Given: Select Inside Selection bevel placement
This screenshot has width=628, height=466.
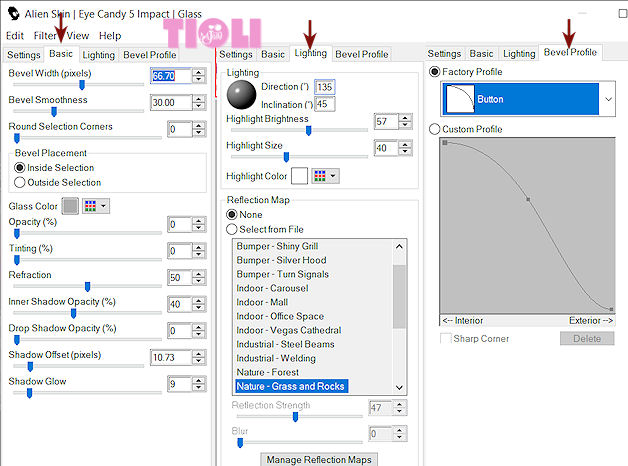Looking at the screenshot, I should coord(19,167).
